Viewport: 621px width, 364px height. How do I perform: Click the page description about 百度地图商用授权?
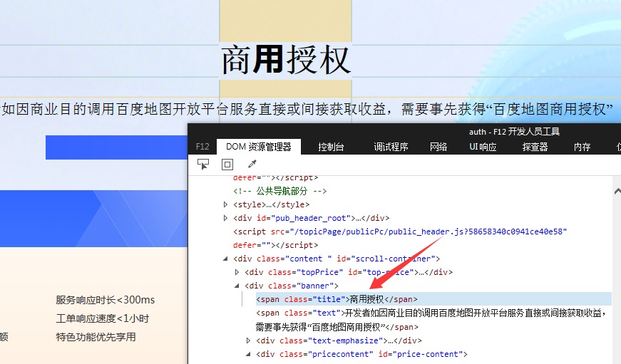(307, 109)
